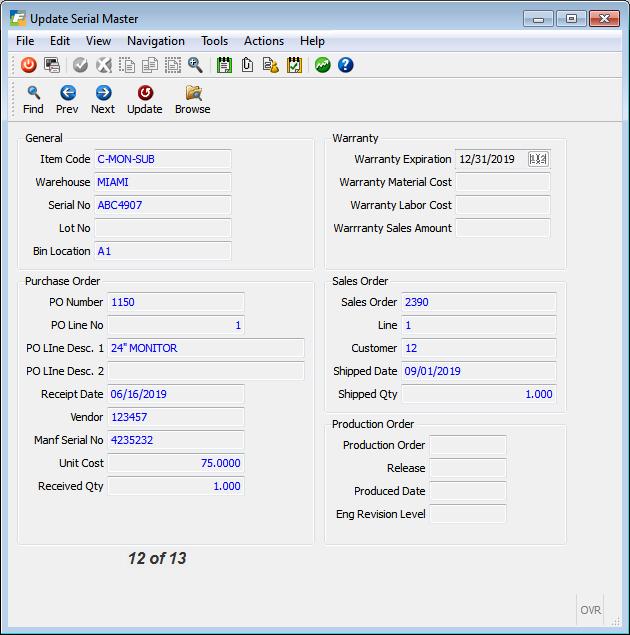Click the Manf Serial No field
This screenshot has height=635, width=630.
(x=176, y=440)
